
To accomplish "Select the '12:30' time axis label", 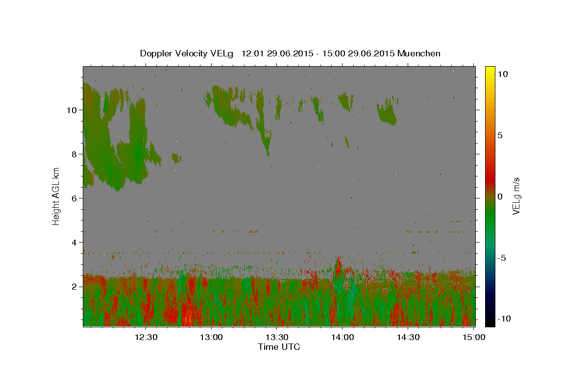I will [x=146, y=337].
